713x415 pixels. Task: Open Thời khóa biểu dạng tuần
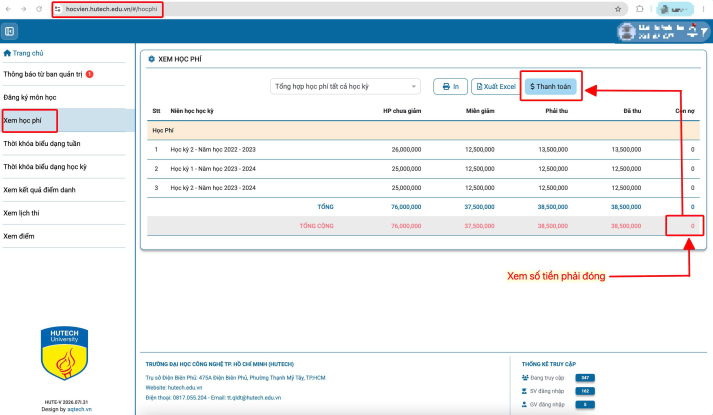coord(42,144)
